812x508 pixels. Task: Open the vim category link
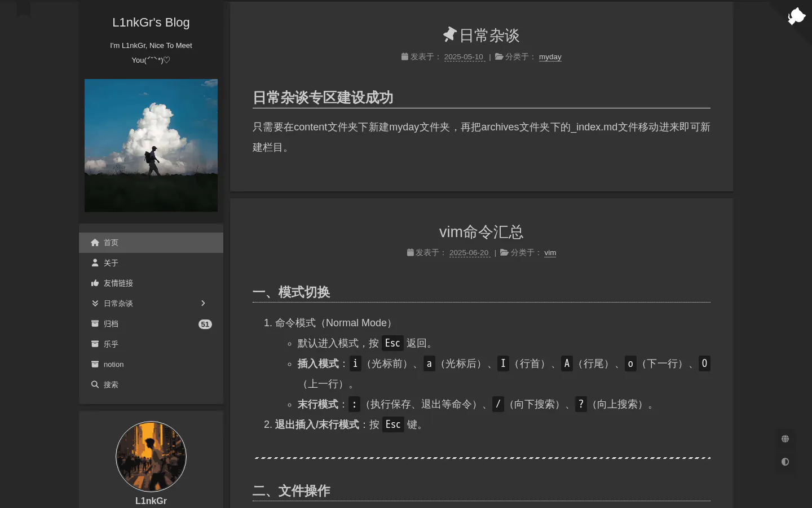click(550, 253)
